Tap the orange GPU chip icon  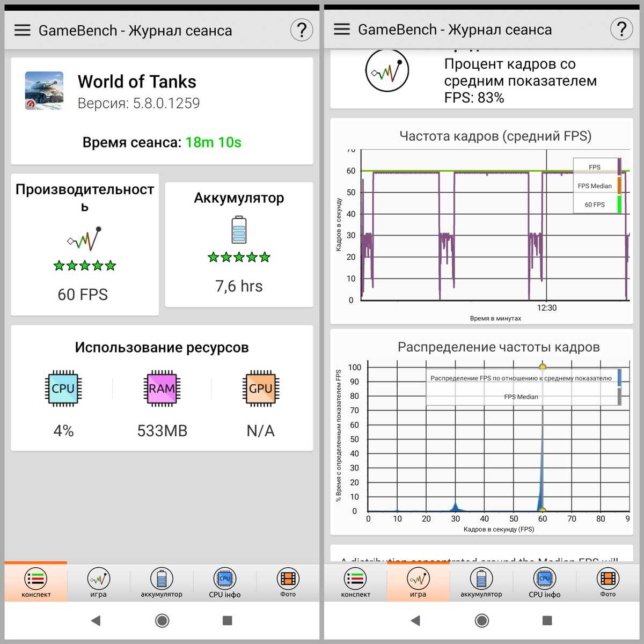260,388
